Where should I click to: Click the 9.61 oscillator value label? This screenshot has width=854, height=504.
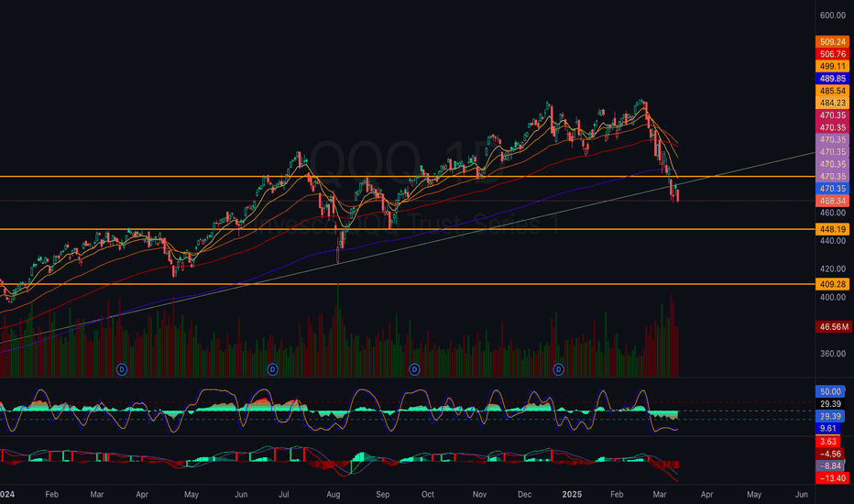(828, 428)
